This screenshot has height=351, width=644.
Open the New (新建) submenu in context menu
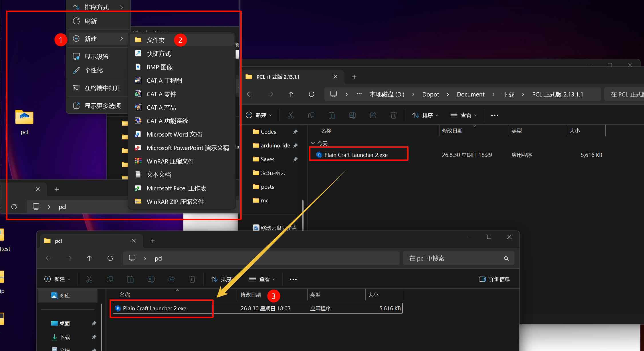(98, 39)
